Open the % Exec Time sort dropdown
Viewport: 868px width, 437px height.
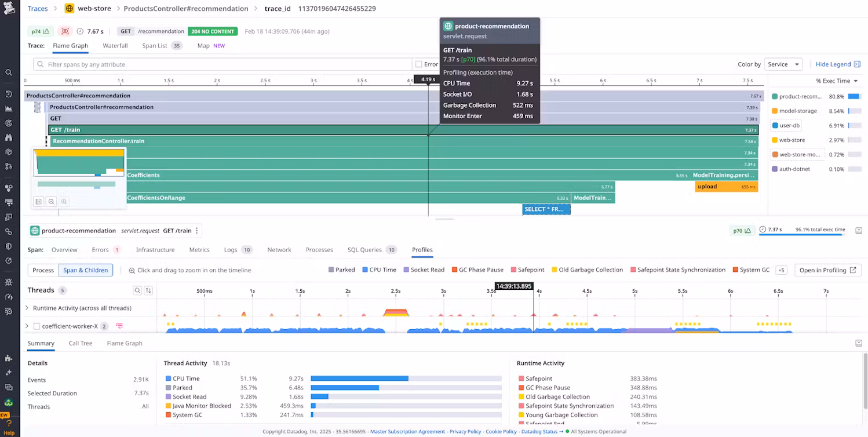click(836, 81)
